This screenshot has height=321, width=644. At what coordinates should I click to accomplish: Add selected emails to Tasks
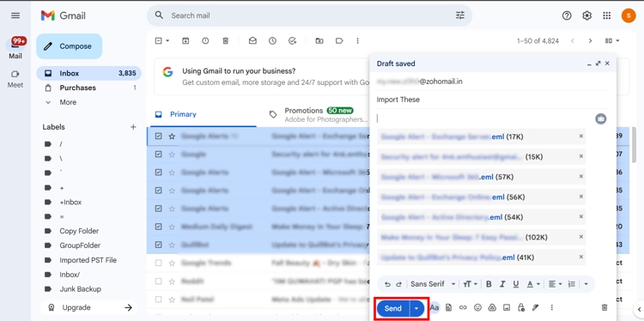click(x=293, y=40)
